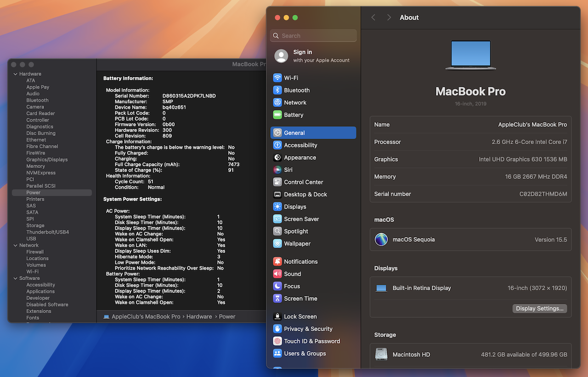Screen dimensions: 588x377
Task: Select Card Reader in Hardware list
Action: pyautogui.click(x=40, y=113)
